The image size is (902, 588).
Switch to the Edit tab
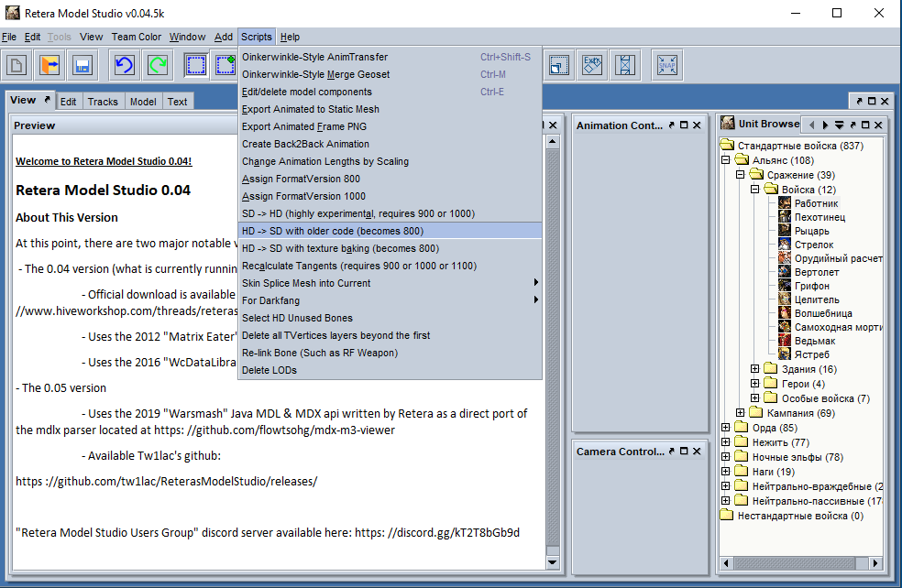[x=69, y=102]
